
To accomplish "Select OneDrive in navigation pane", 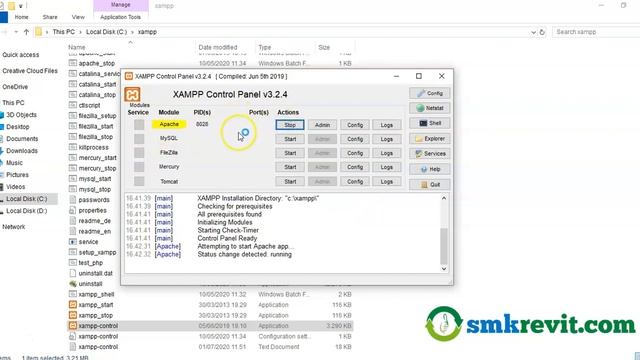I will tap(15, 87).
